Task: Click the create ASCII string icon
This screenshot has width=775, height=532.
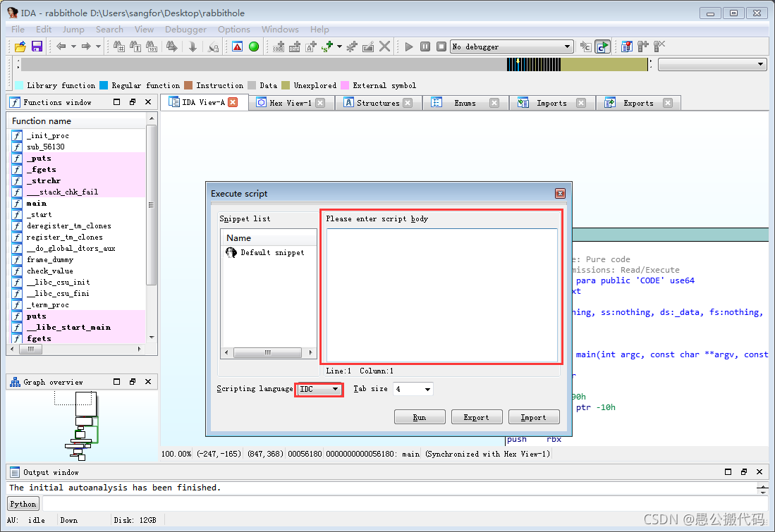Action: pos(312,47)
